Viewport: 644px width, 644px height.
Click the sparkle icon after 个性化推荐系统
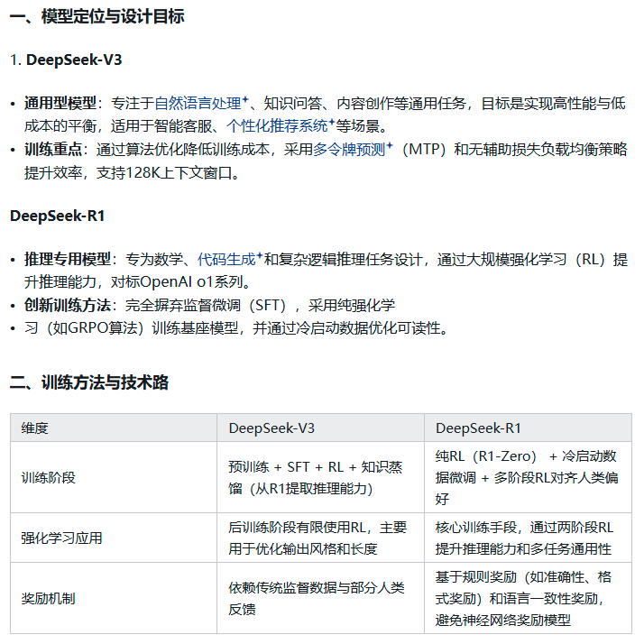tap(332, 123)
